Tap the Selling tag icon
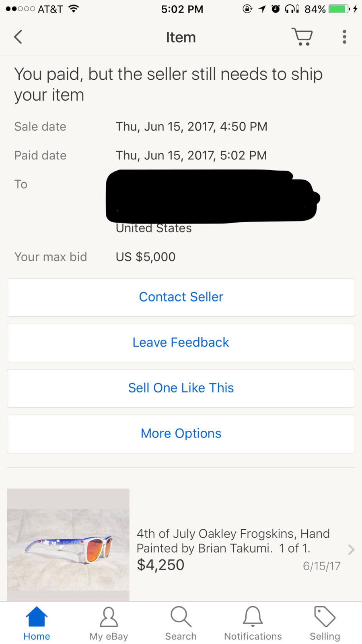This screenshot has width=362, height=644. coord(325,617)
